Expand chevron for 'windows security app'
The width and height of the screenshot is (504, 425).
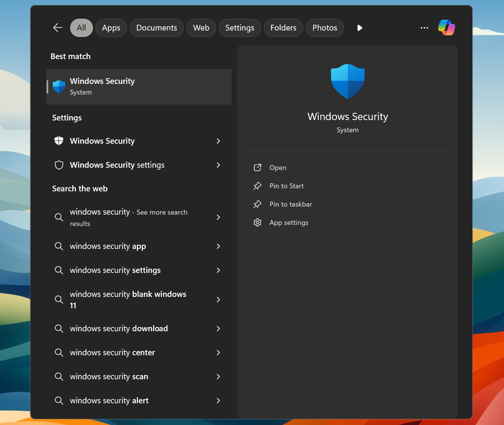[218, 246]
